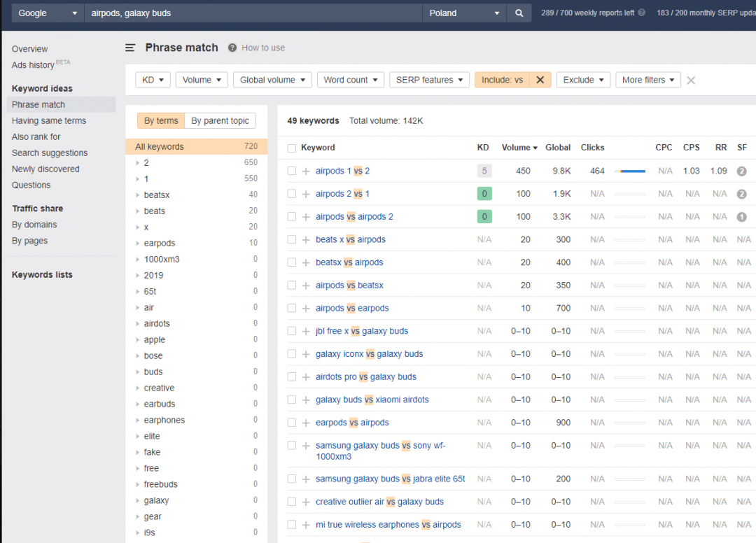Expand the Word count filter
This screenshot has height=543, width=756.
pyautogui.click(x=350, y=80)
